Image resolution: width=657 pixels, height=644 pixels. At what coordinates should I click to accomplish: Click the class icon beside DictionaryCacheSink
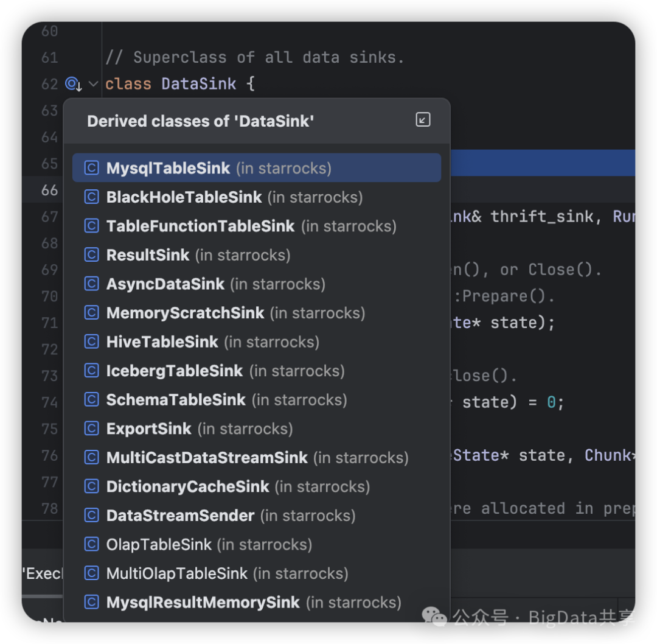91,486
